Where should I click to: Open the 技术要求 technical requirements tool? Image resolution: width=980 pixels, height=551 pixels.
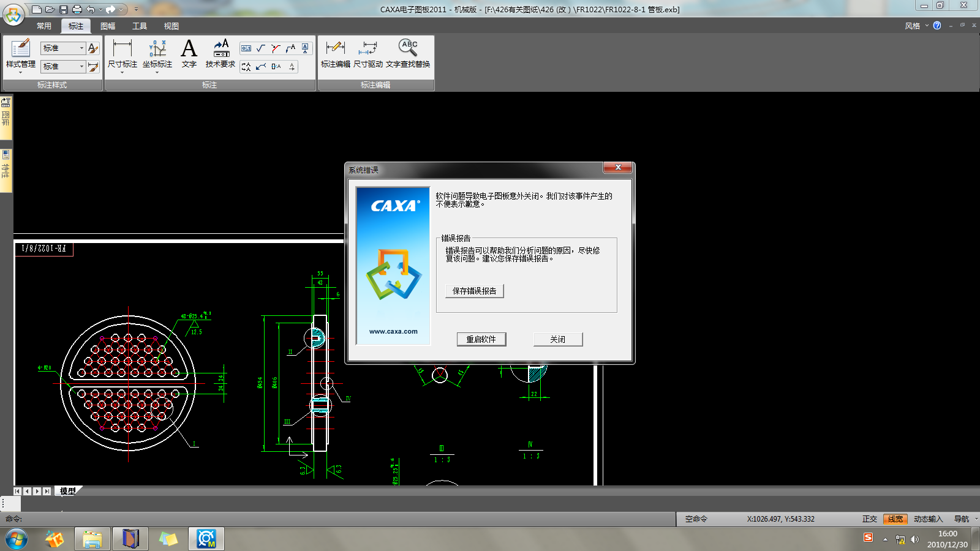tap(221, 54)
